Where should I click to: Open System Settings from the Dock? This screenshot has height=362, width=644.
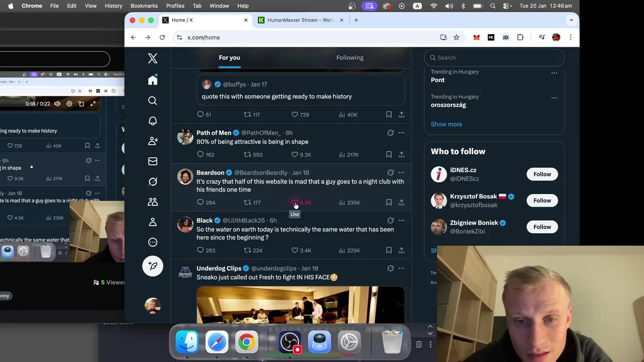click(349, 342)
